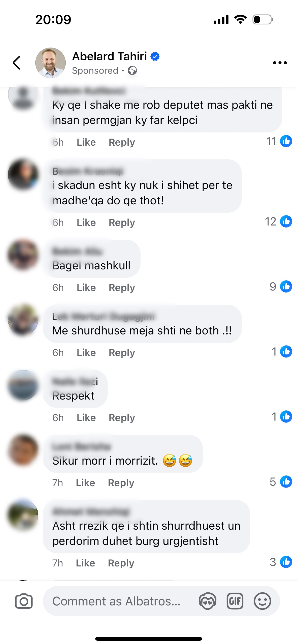
Task: Open Abelard Tahiri profile picture
Action: pos(50,63)
